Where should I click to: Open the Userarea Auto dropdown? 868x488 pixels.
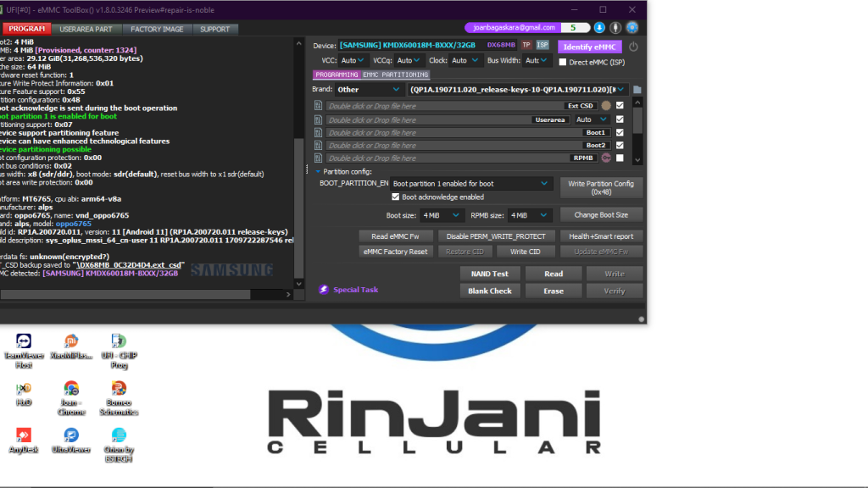[591, 119]
